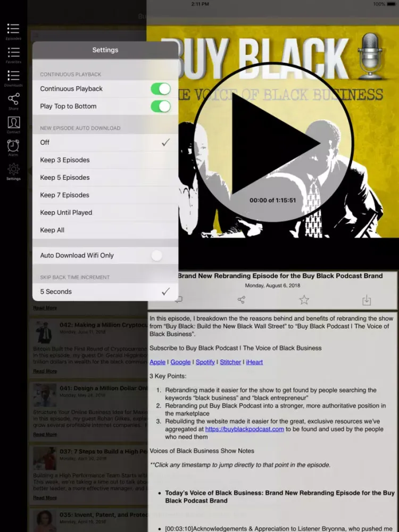Open the iHeart subscribe link
This screenshot has width=399, height=532.
(254, 362)
